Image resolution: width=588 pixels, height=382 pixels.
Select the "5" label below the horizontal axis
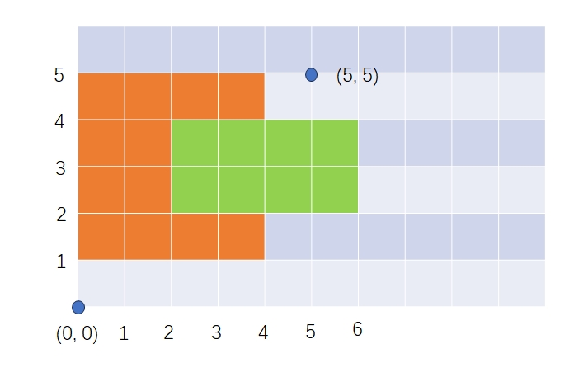pyautogui.click(x=310, y=332)
